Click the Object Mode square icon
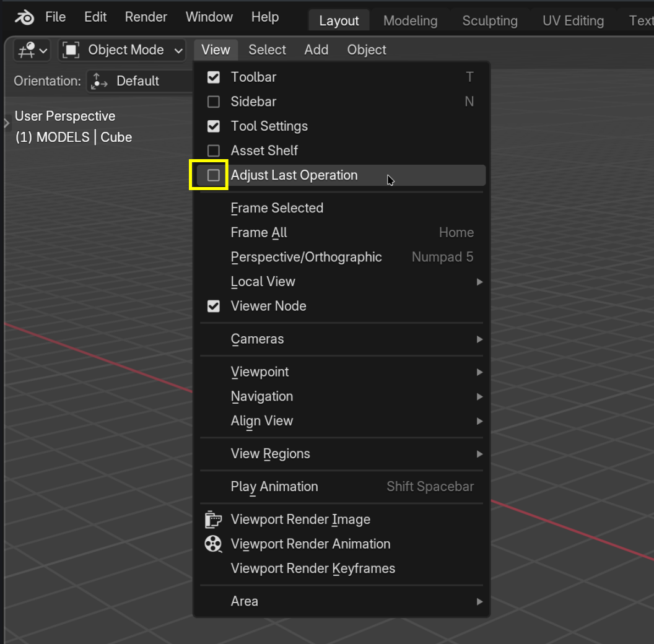Image resolution: width=654 pixels, height=644 pixels. [71, 50]
